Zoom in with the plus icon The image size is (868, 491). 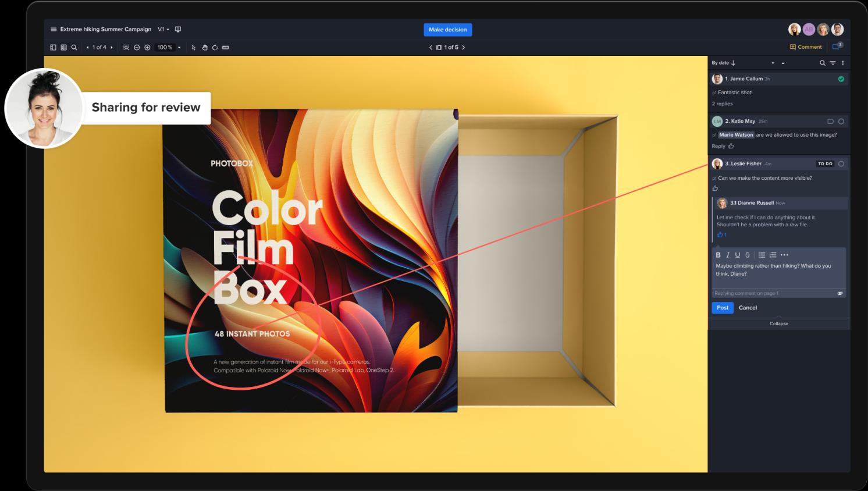tap(147, 48)
